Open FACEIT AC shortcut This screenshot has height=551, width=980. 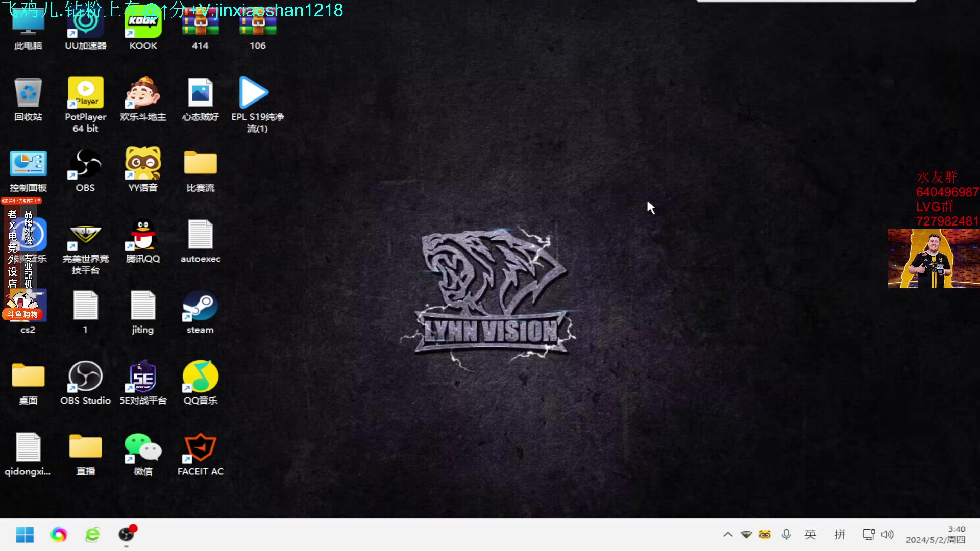coord(200,455)
